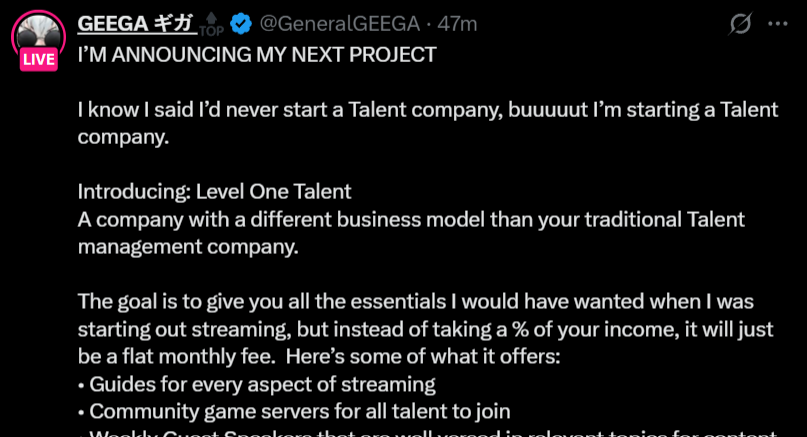Click the blue verified checkmark badge
Screen dimensions: 807x437
coord(241,24)
